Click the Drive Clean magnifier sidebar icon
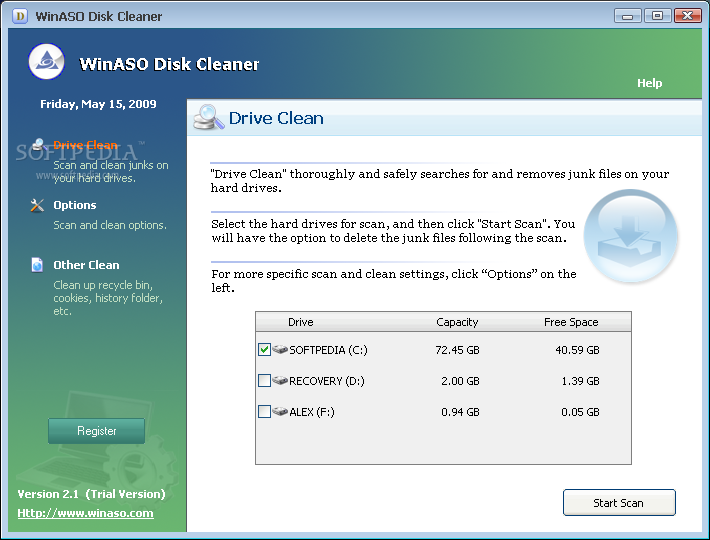710x540 pixels. (39, 145)
